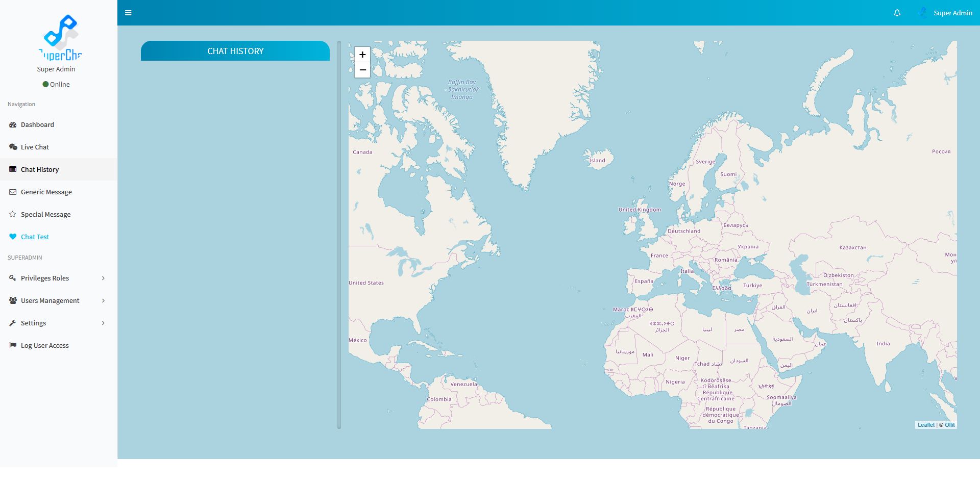Open the Leaflet attribution link
This screenshot has height=485, width=980.
(x=926, y=425)
